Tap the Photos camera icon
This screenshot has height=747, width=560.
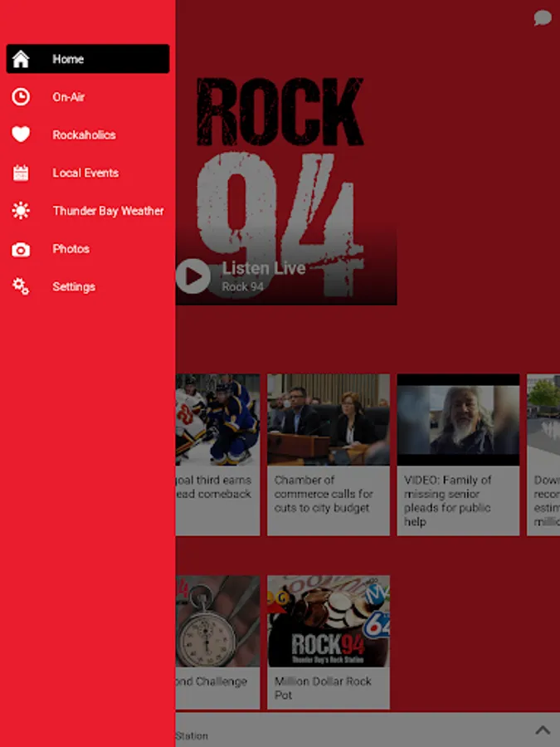point(21,249)
